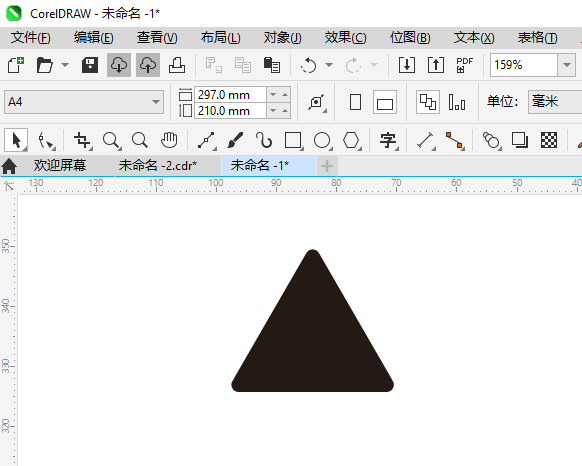Select the Pan hand tool
This screenshot has width=582, height=466.
coord(169,140)
